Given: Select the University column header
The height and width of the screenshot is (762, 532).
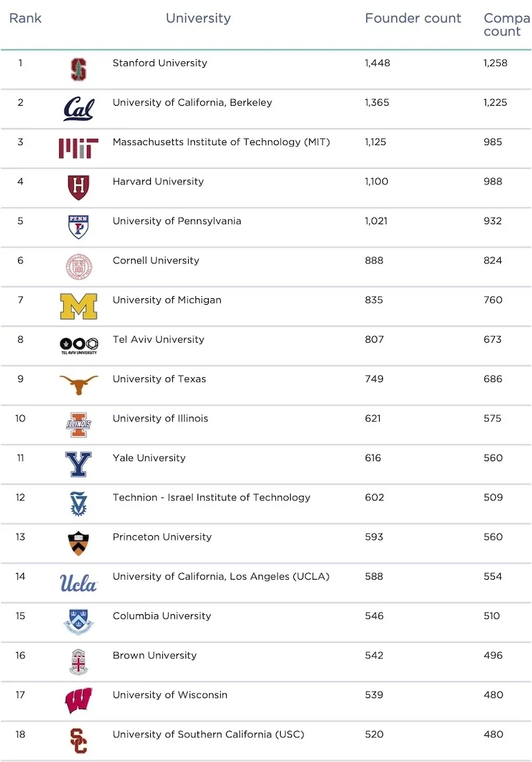Looking at the screenshot, I should [198, 19].
